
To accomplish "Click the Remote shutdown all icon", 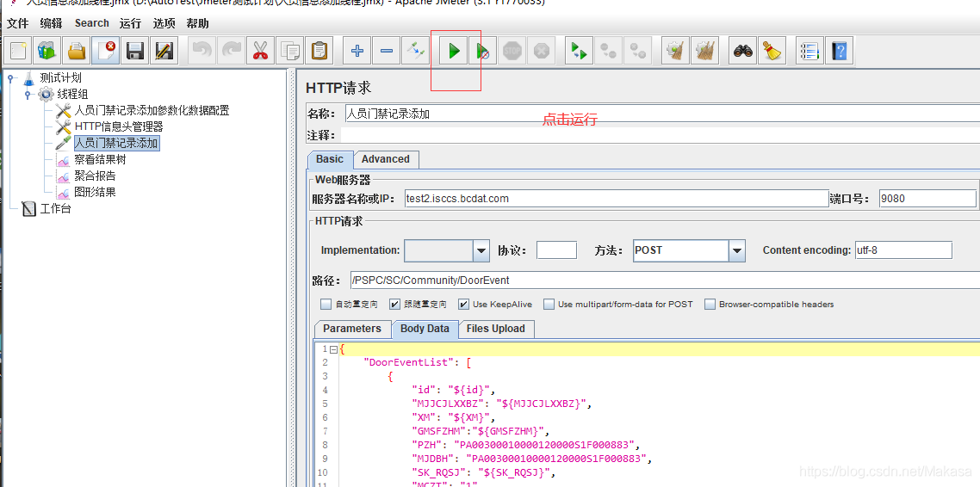I will click(637, 51).
